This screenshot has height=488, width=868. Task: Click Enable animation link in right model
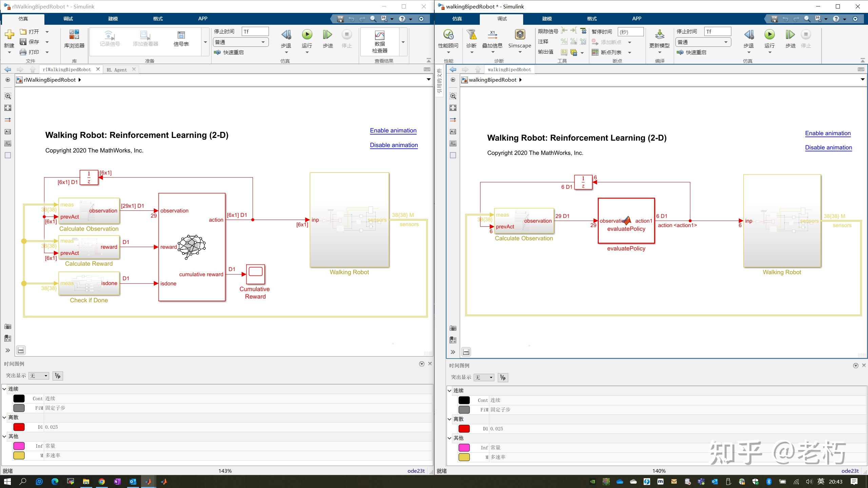pos(828,133)
